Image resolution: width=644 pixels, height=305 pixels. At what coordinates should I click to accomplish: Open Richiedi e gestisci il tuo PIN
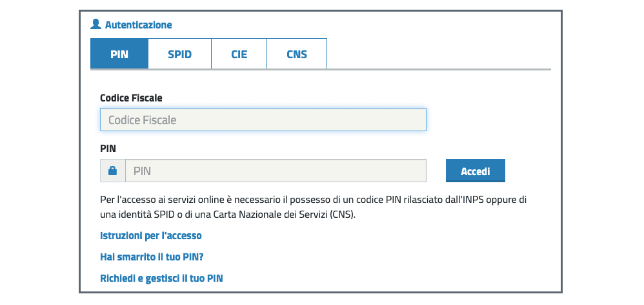pos(161,279)
